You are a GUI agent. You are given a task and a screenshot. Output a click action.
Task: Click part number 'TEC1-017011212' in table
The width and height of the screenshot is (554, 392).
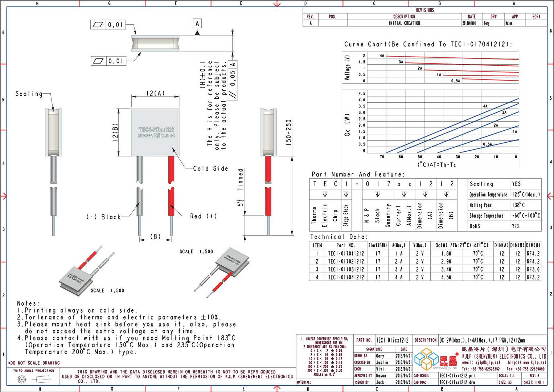pyautogui.click(x=346, y=254)
